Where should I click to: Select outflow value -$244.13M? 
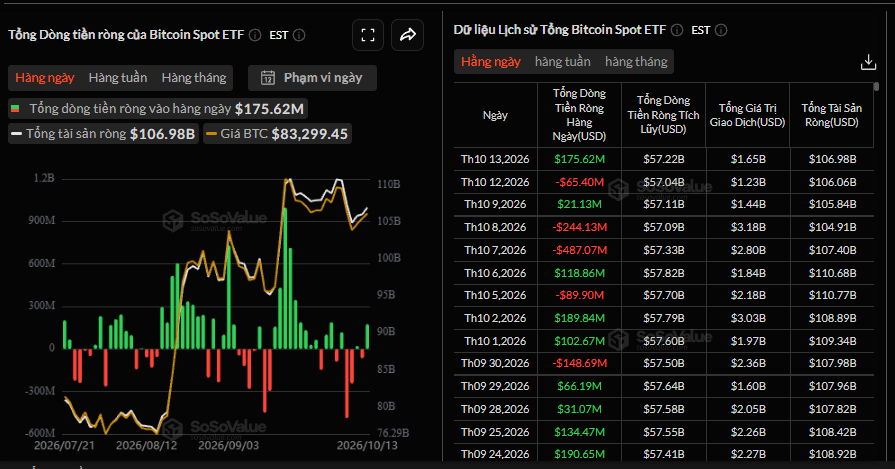coord(579,227)
